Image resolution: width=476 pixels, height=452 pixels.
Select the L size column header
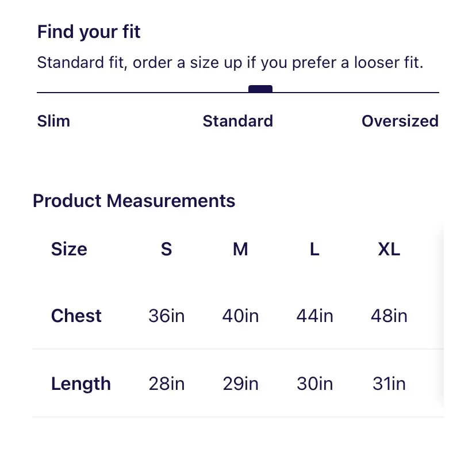(x=314, y=249)
